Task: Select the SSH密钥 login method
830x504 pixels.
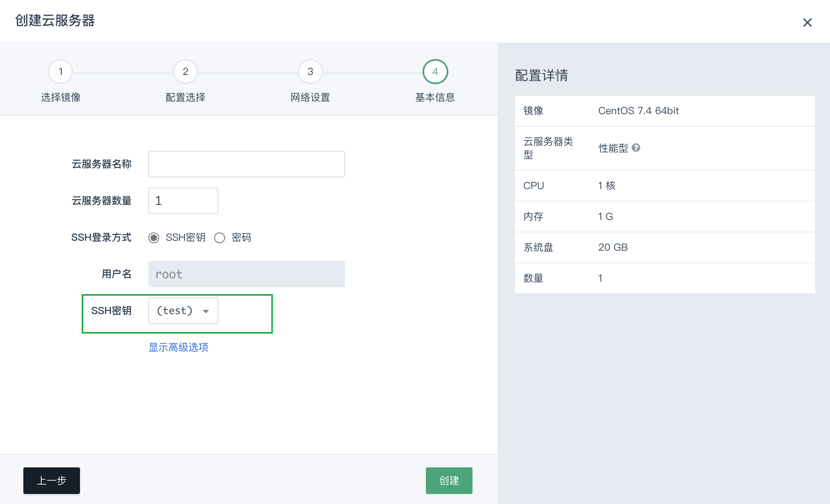Action: pos(155,238)
